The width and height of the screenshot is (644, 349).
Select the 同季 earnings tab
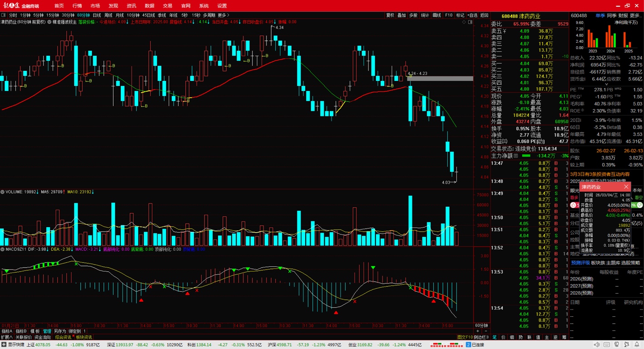click(612, 15)
